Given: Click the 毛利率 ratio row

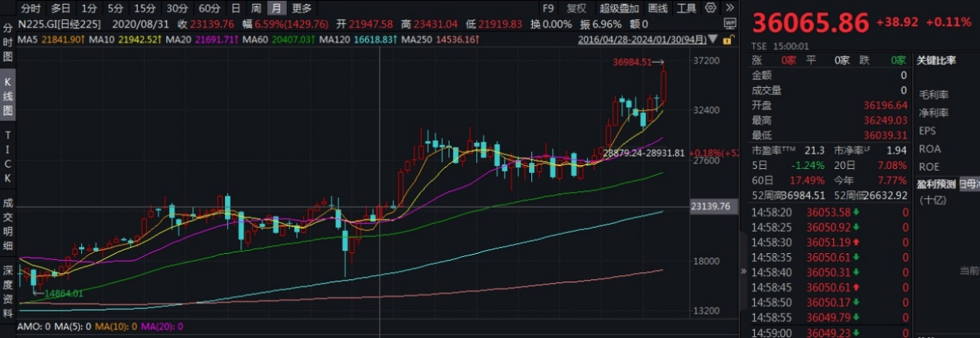Looking at the screenshot, I should coord(934,95).
